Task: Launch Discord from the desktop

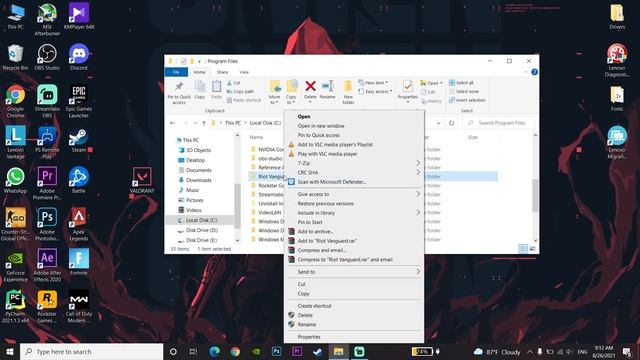Action: (x=79, y=57)
